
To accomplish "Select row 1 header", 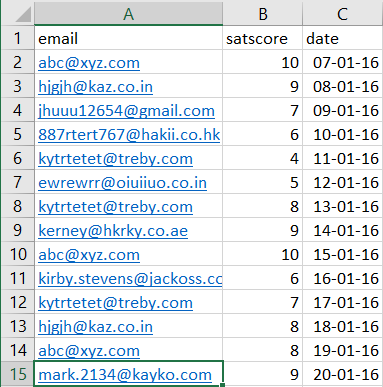I will point(18,38).
